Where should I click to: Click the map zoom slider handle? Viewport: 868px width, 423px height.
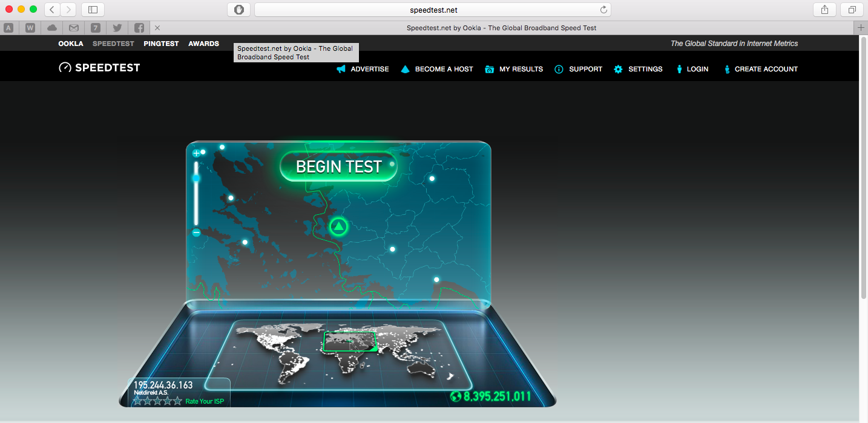coord(196,178)
